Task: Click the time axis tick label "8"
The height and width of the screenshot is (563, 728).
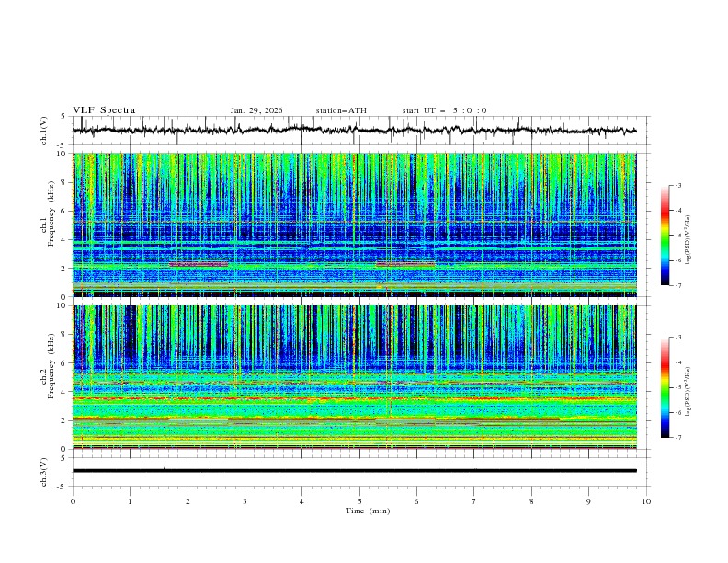Action: [531, 501]
